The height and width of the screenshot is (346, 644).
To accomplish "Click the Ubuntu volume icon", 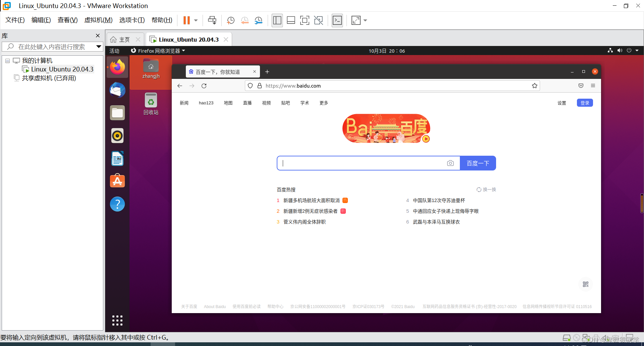I will point(620,51).
